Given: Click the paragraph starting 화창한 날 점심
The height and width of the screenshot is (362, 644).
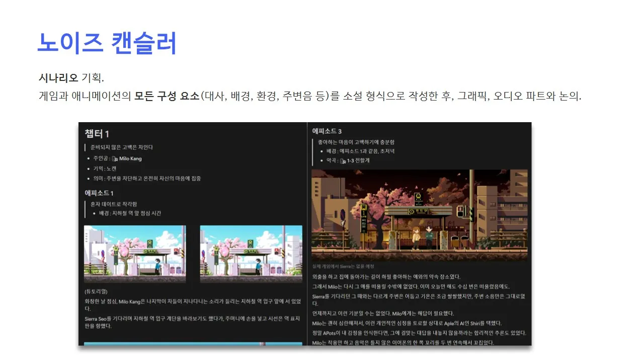Looking at the screenshot, I should pyautogui.click(x=193, y=305).
